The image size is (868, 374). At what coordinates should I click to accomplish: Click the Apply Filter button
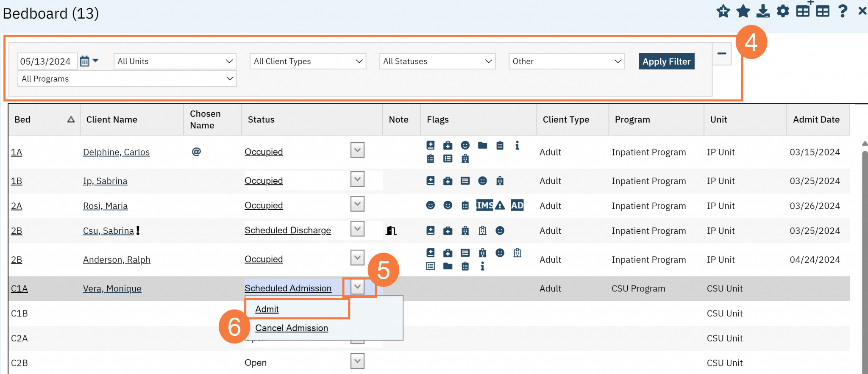(666, 61)
